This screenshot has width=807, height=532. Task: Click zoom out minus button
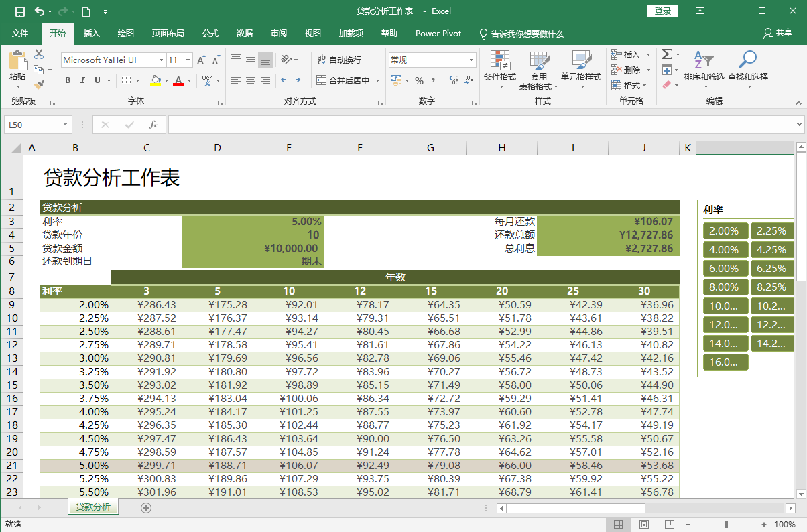coord(688,524)
